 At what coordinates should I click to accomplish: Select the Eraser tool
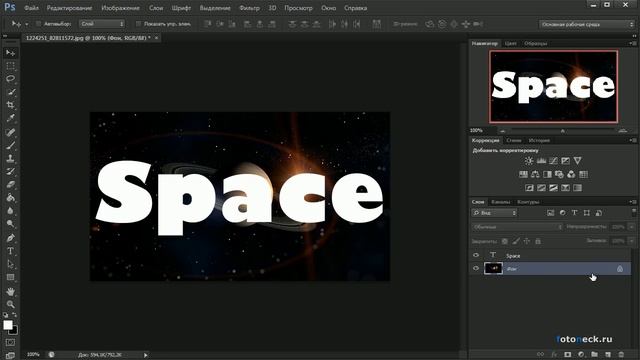click(x=11, y=184)
